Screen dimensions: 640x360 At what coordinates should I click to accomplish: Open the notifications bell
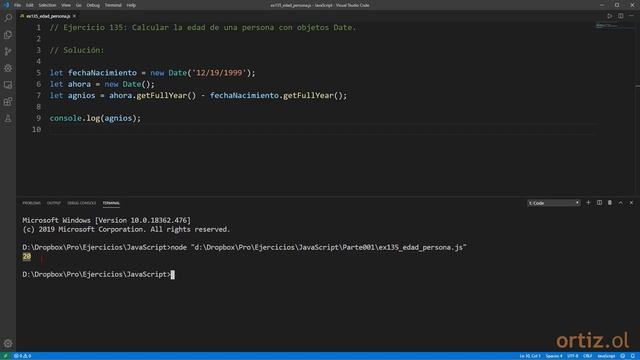click(x=633, y=356)
